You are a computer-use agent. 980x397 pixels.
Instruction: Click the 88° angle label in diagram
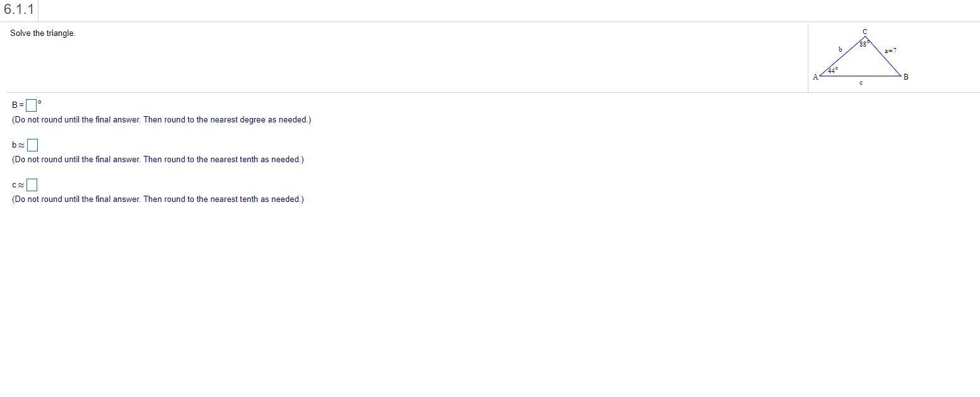click(865, 44)
